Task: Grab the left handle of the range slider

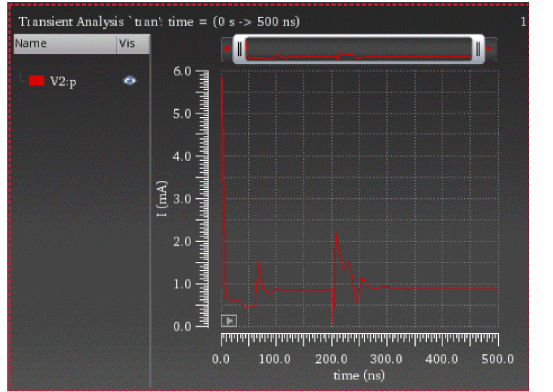Action: 240,49
